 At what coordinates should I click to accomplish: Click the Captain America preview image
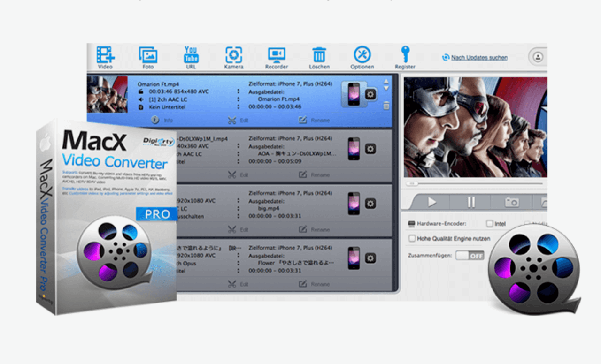(475, 127)
